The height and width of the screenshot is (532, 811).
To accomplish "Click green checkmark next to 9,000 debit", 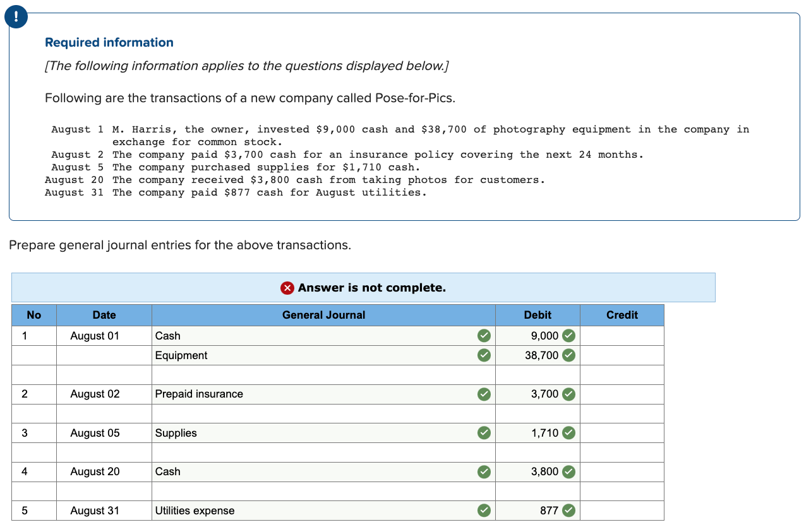I will point(569,336).
